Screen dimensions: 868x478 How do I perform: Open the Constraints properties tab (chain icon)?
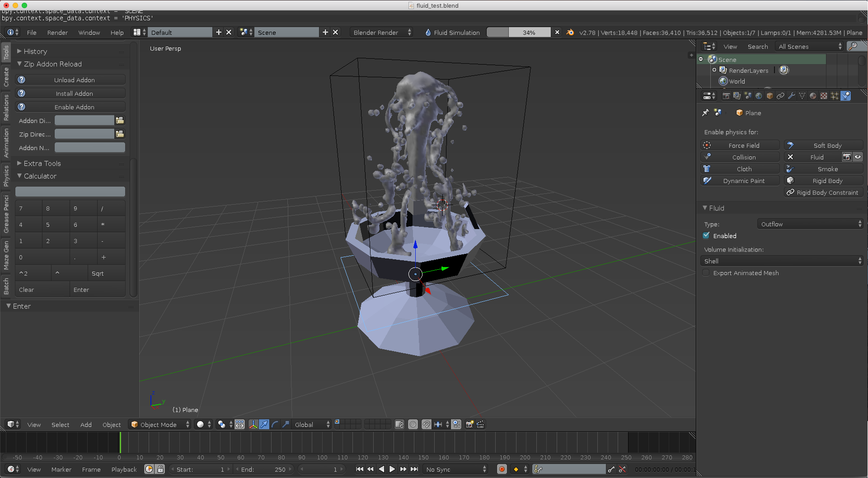pyautogui.click(x=780, y=96)
